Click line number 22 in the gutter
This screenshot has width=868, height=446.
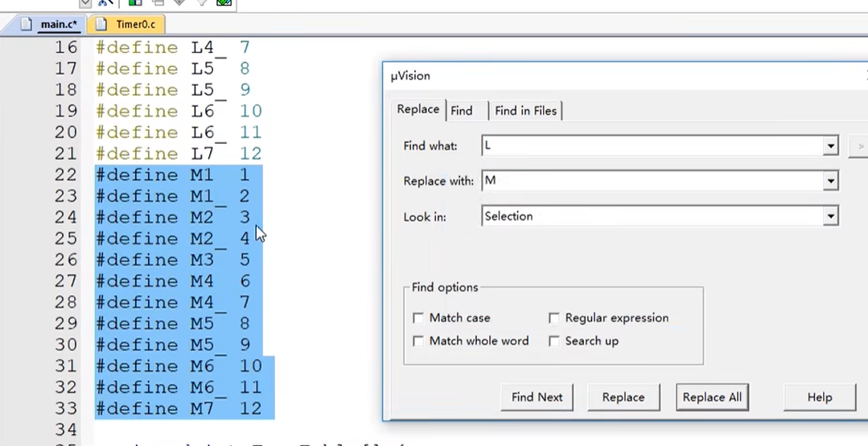(66, 175)
